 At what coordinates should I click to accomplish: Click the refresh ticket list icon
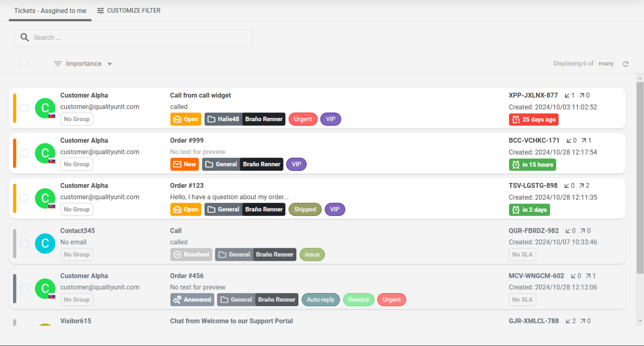[x=626, y=64]
